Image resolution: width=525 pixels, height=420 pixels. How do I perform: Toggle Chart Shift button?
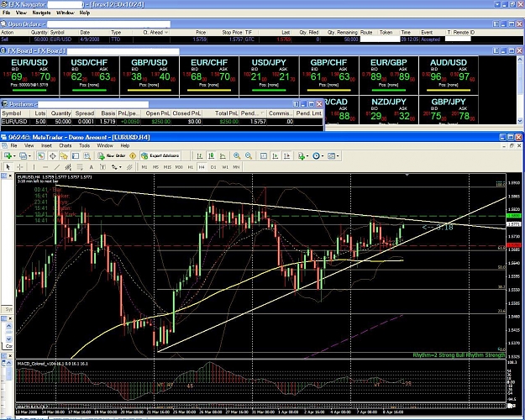pos(287,155)
